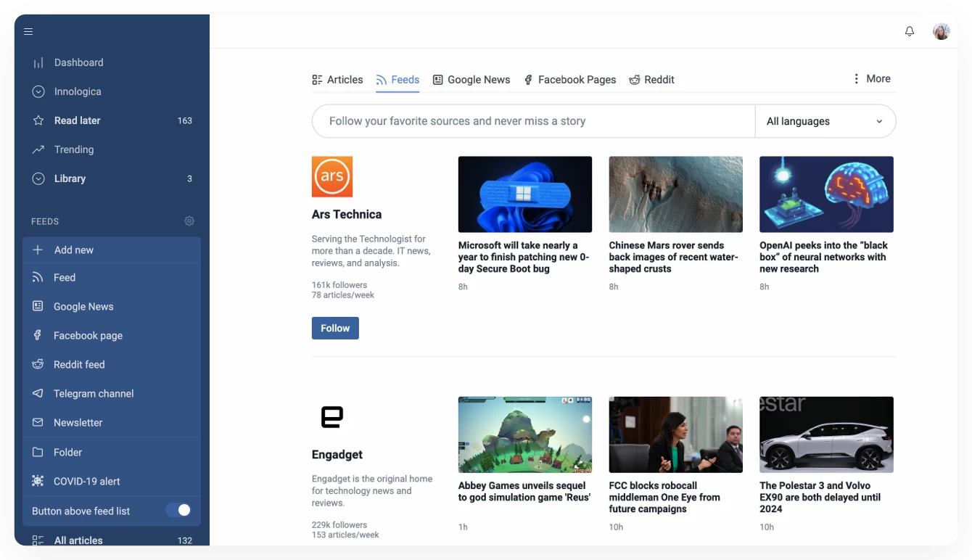The image size is (972, 560).
Task: Switch to the Articles tab
Action: [x=337, y=80]
